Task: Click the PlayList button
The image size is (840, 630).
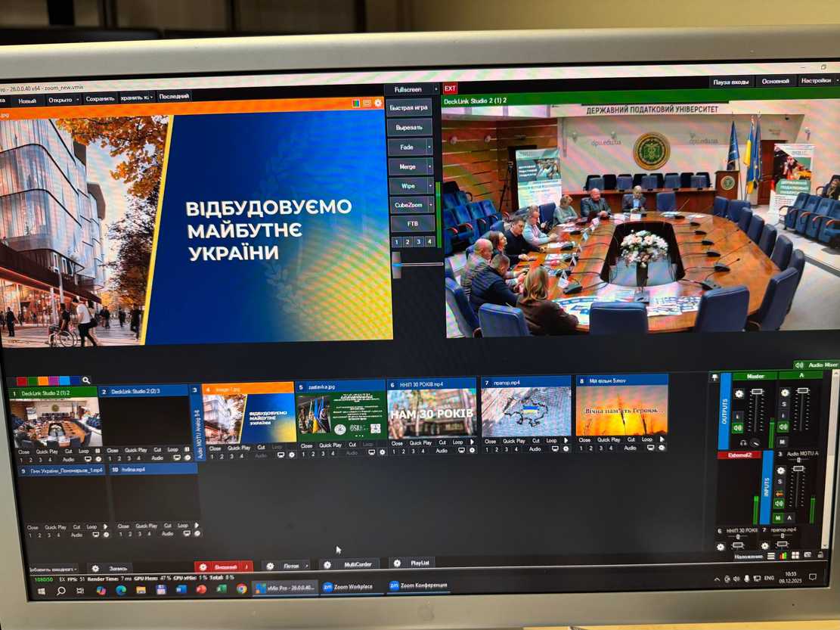Action: [x=420, y=563]
